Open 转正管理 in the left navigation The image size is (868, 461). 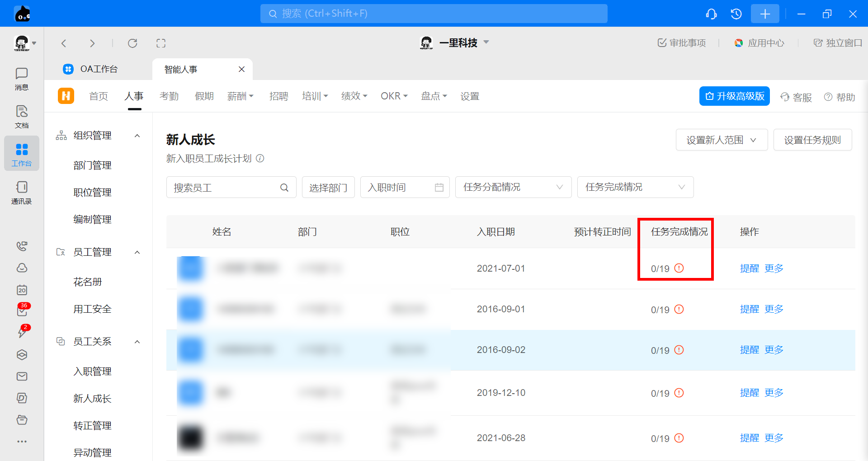point(92,426)
